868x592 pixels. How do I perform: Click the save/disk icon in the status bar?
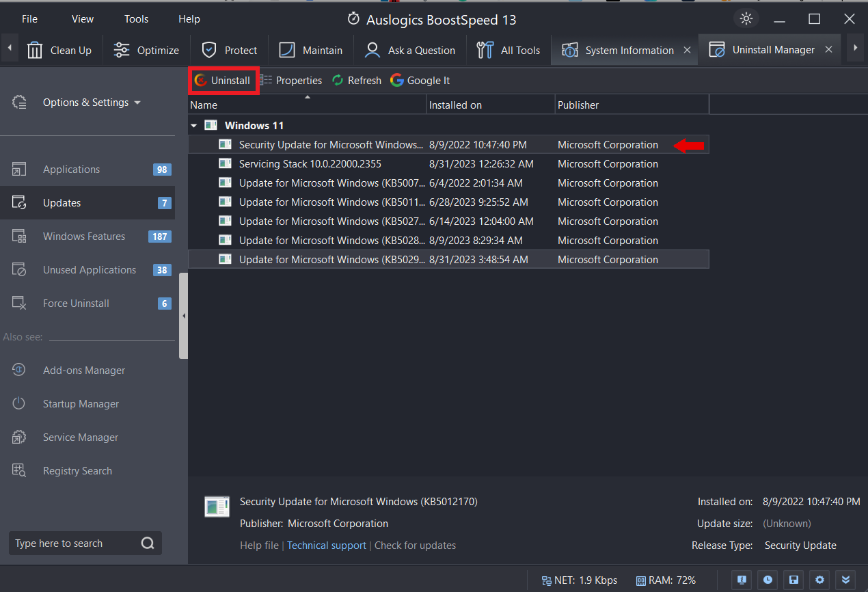pos(794,580)
